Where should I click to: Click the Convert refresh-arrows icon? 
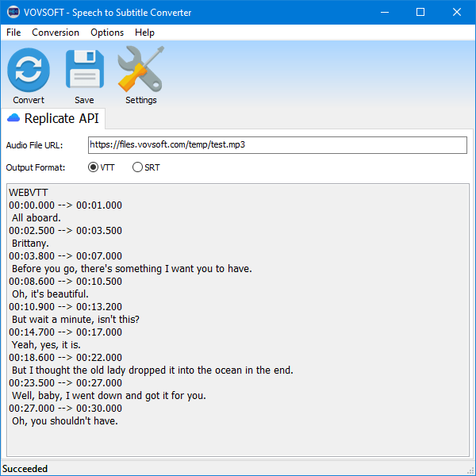coord(29,70)
